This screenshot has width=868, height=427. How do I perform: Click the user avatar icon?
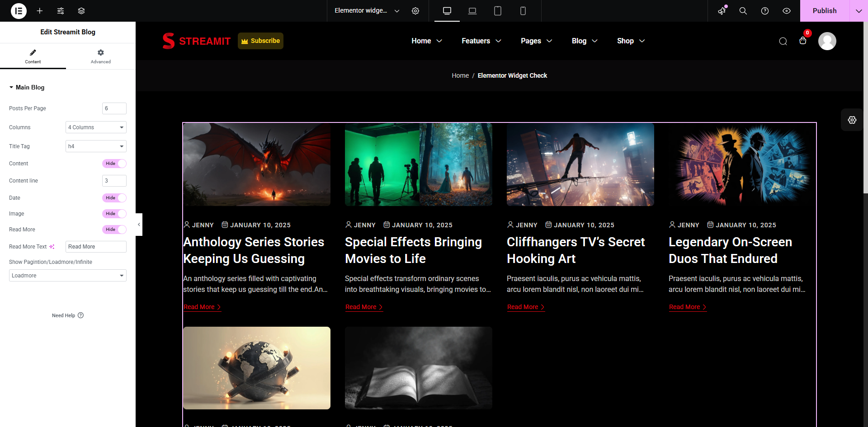point(827,41)
